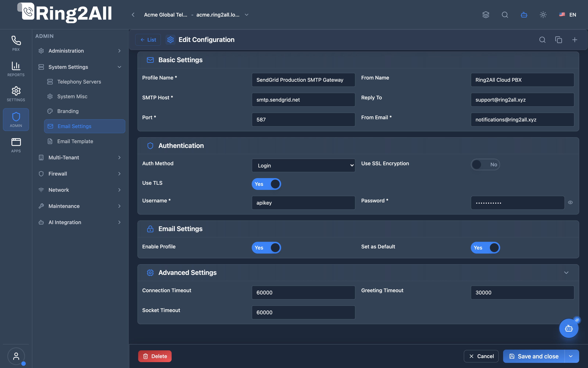The height and width of the screenshot is (368, 588).
Task: Click the Email Settings lock icon
Action: pyautogui.click(x=150, y=229)
